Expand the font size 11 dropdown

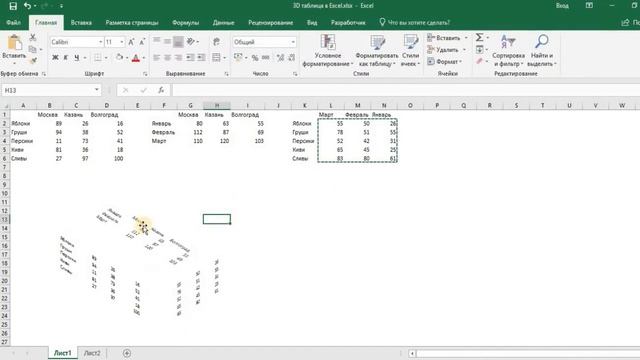tap(122, 42)
